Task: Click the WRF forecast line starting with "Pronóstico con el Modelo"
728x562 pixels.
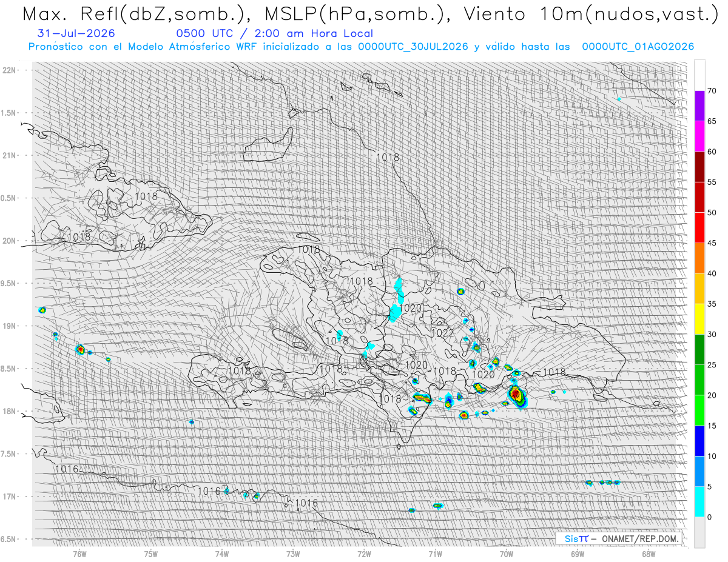Action: tap(362, 47)
